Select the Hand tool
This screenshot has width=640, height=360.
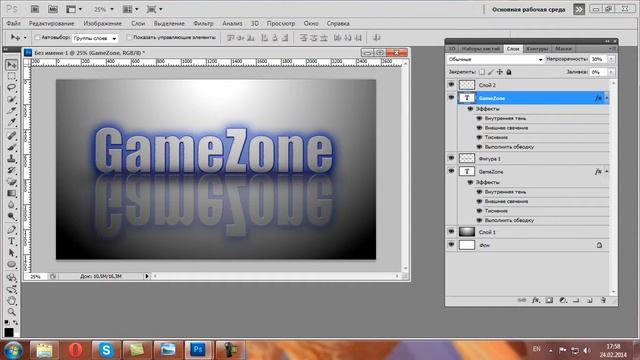11,301
